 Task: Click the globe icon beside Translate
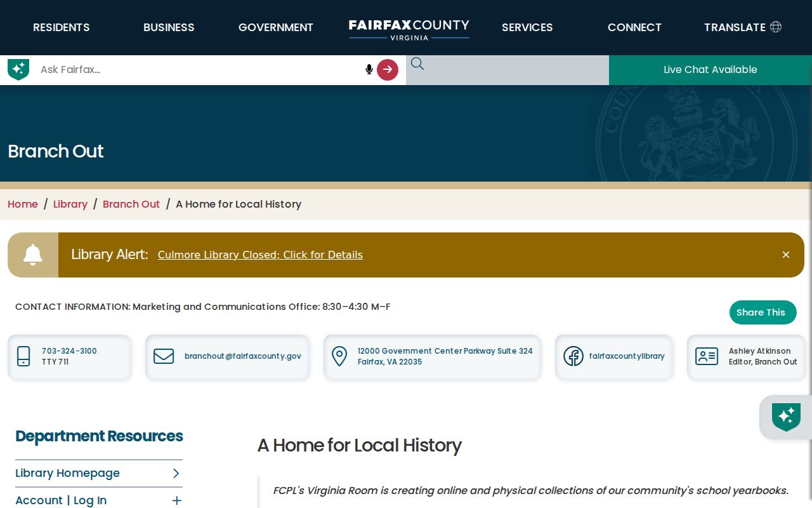pyautogui.click(x=776, y=27)
